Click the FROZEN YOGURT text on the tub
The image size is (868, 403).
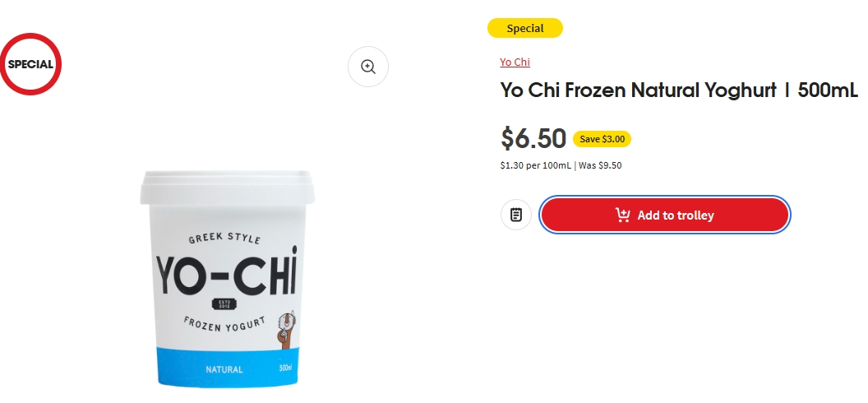click(224, 324)
